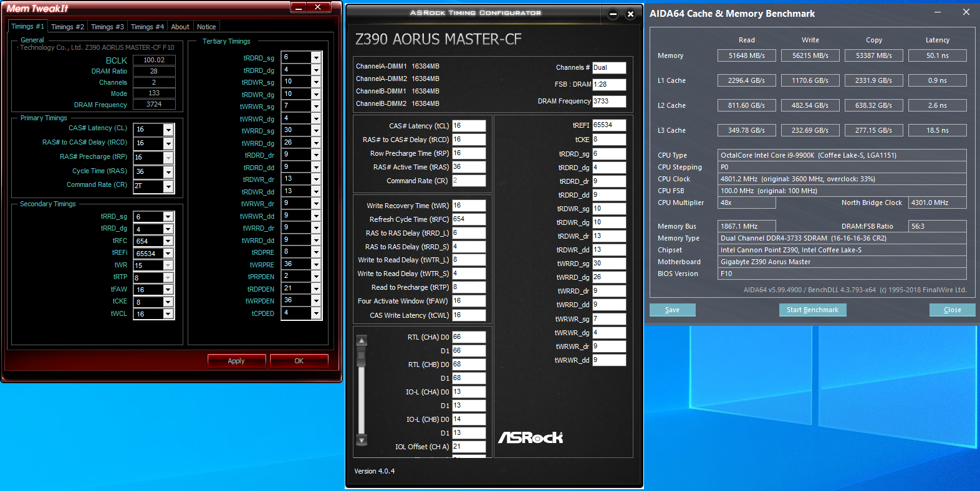
Task: Expand the tFAW dropdown in Secondary Timings
Action: 168,290
